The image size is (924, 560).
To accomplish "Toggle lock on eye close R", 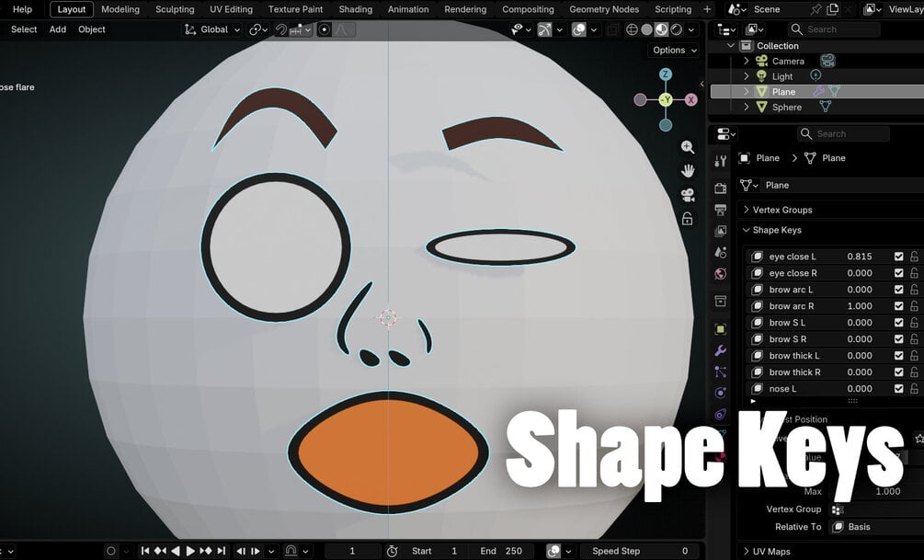I will pos(914,273).
